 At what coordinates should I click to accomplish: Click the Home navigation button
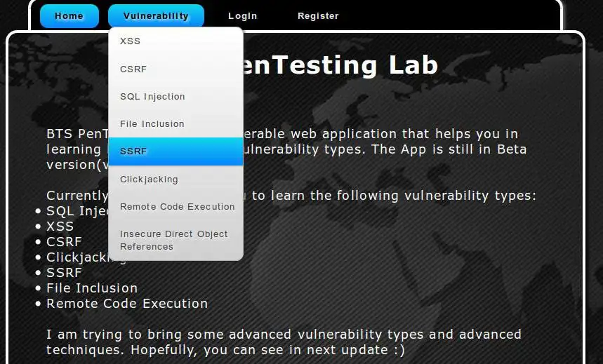tap(69, 16)
